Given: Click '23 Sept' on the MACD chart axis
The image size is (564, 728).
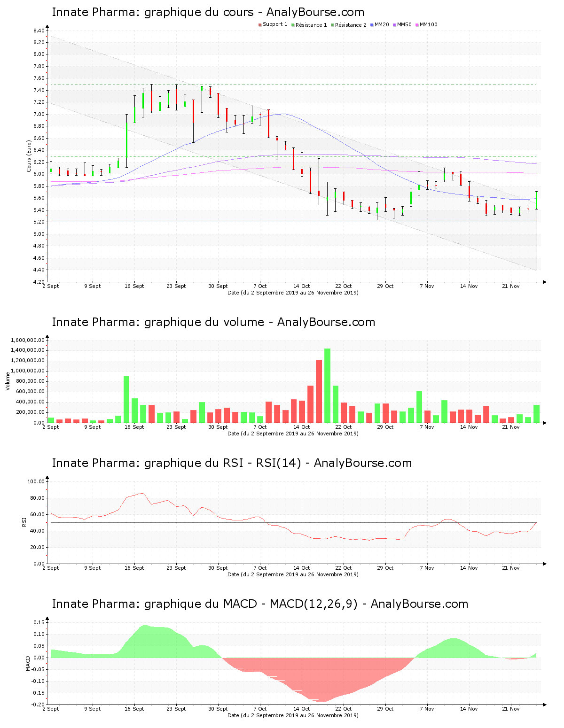Looking at the screenshot, I should 176,709.
